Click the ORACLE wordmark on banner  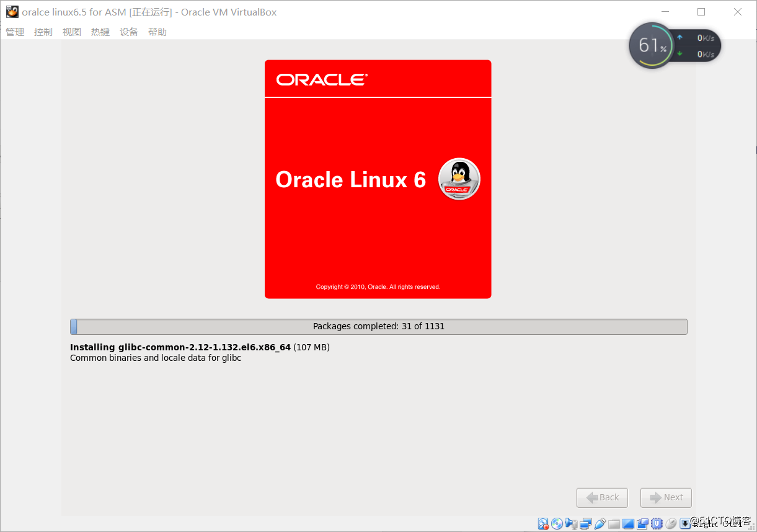click(x=322, y=79)
